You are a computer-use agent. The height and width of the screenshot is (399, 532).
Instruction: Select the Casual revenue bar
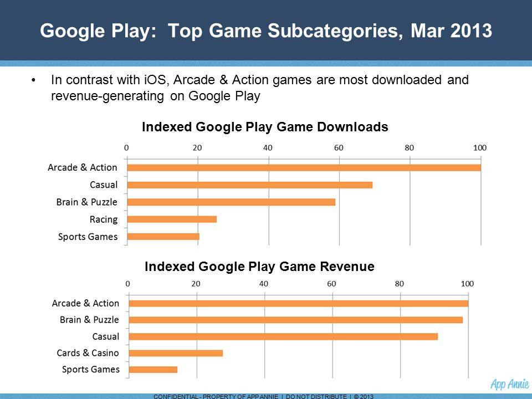point(283,336)
